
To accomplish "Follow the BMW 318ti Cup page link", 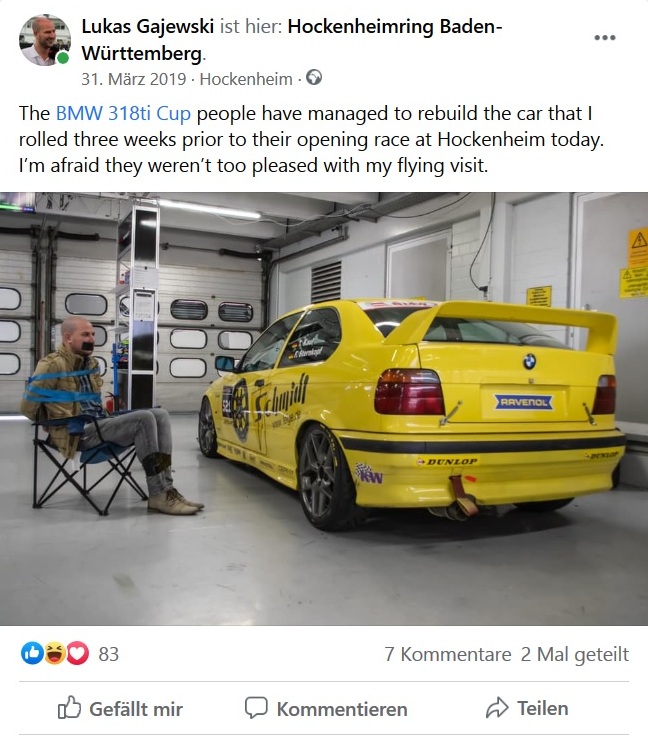I will (x=123, y=114).
